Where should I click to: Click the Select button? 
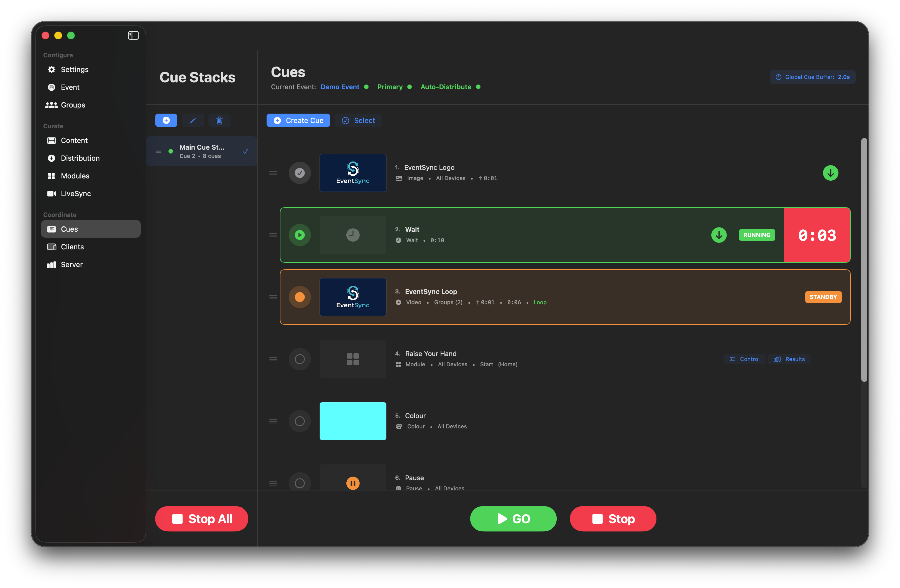click(x=359, y=121)
